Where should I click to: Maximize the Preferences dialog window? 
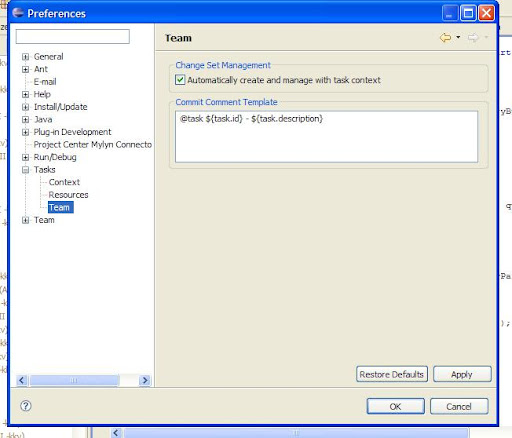coord(468,13)
